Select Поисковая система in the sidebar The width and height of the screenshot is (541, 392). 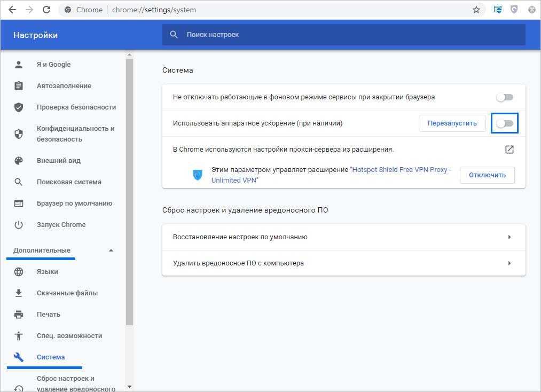tap(69, 182)
